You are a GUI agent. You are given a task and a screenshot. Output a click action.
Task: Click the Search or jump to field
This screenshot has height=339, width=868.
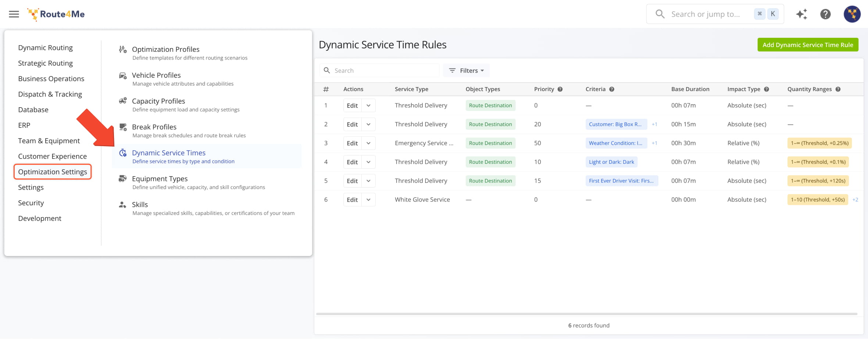[715, 14]
